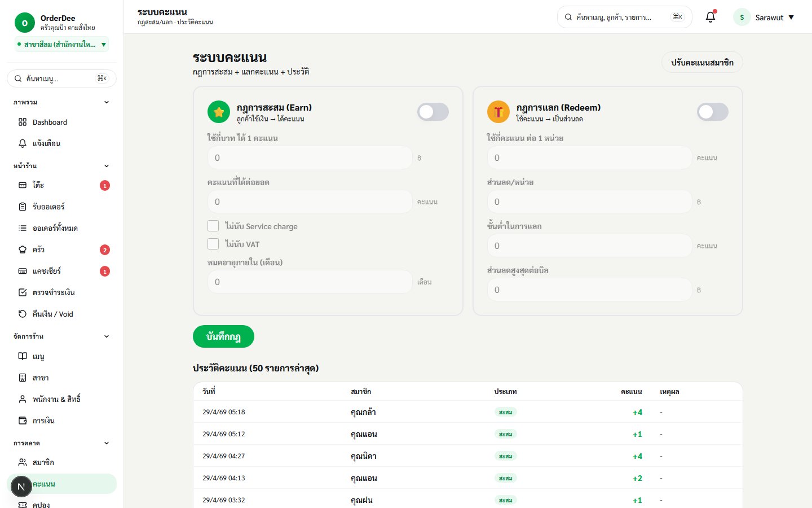Go to Dashboard menu item
812x508 pixels.
[x=61, y=122]
